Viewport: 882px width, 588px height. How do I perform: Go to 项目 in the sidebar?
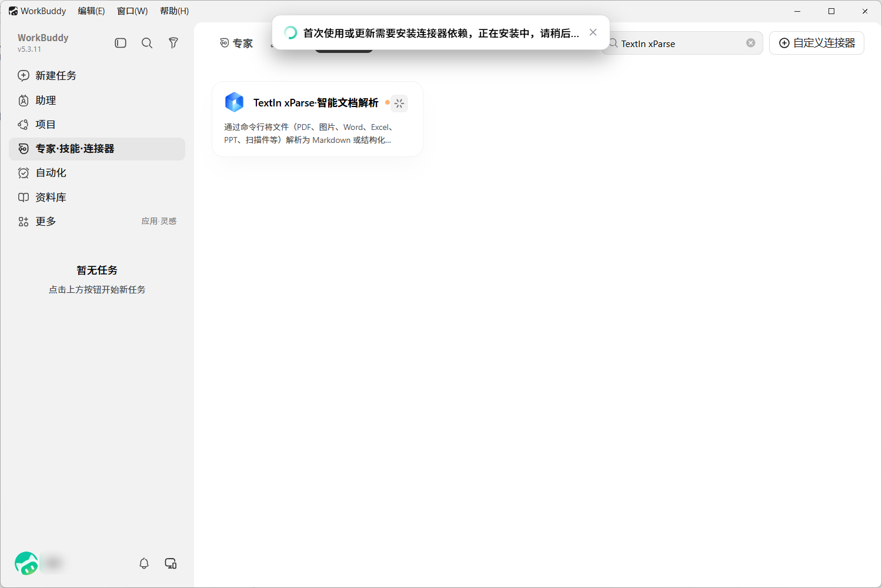coord(97,125)
